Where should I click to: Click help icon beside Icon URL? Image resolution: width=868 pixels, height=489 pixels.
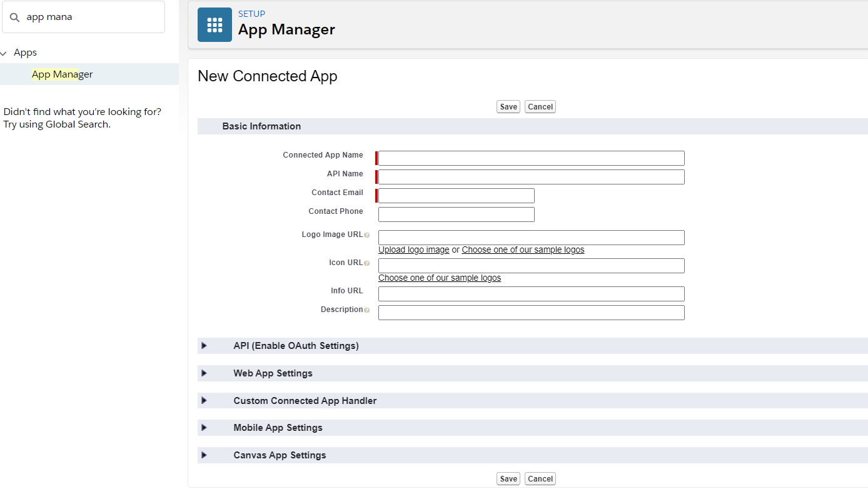pos(366,263)
